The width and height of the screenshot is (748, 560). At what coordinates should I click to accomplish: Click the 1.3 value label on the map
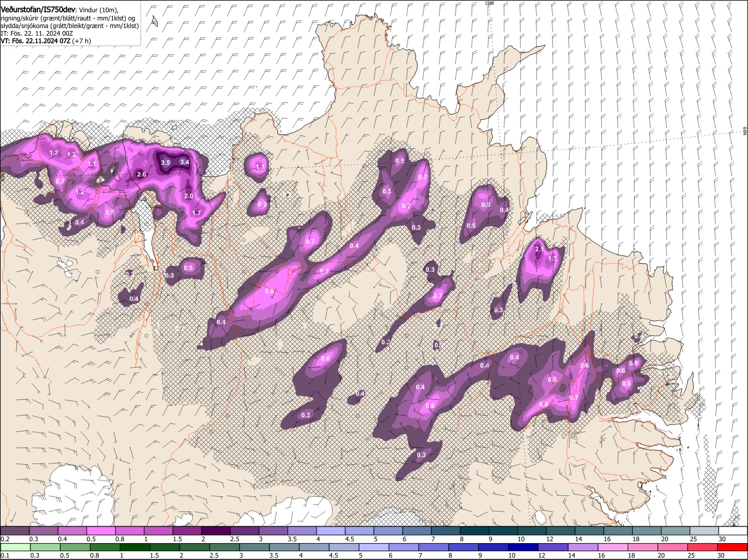(552, 258)
